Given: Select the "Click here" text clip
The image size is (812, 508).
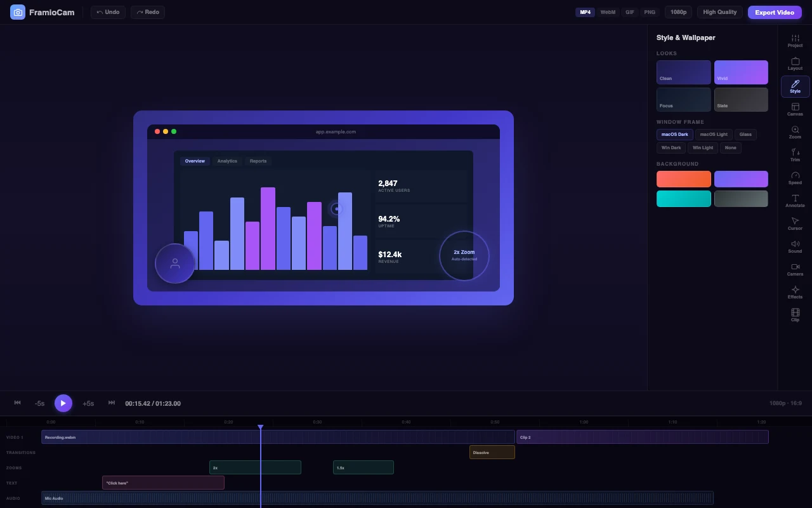Looking at the screenshot, I should tap(163, 483).
